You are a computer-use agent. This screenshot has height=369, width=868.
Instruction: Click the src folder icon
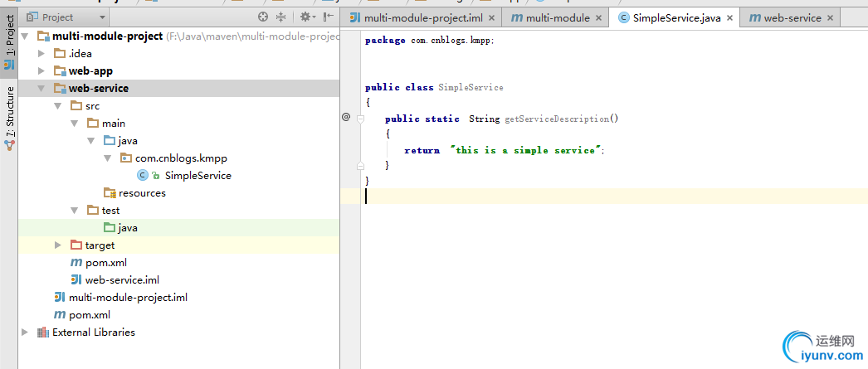76,105
